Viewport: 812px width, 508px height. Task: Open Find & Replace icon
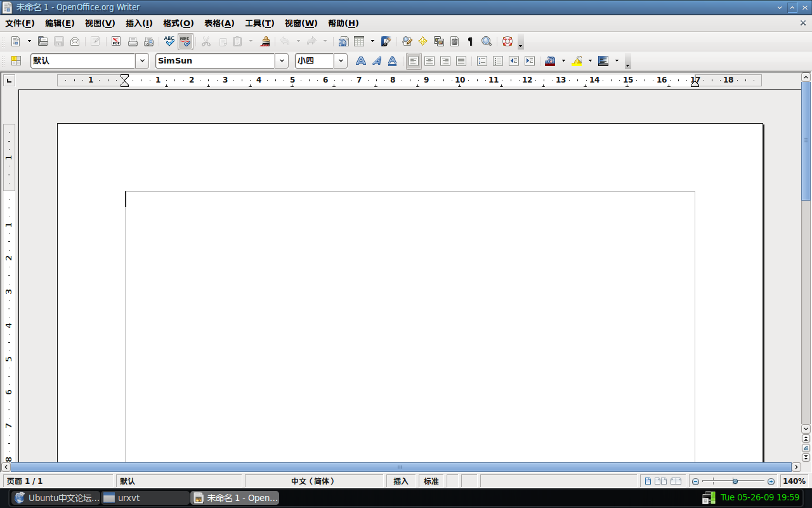407,41
